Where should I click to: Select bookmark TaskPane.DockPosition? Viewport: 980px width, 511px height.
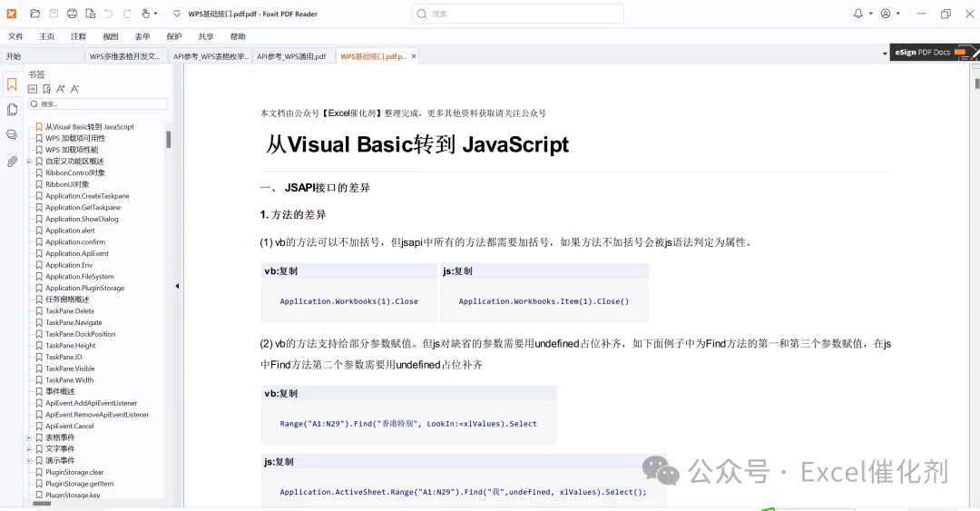pyautogui.click(x=80, y=334)
